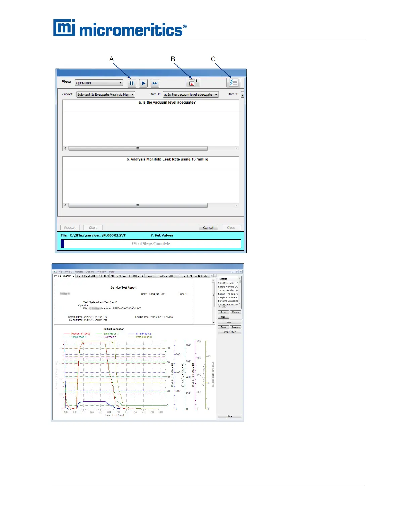Select Port One Outgas Ra in Reports list
This screenshot has height=532, width=411.
pyautogui.click(x=228, y=301)
